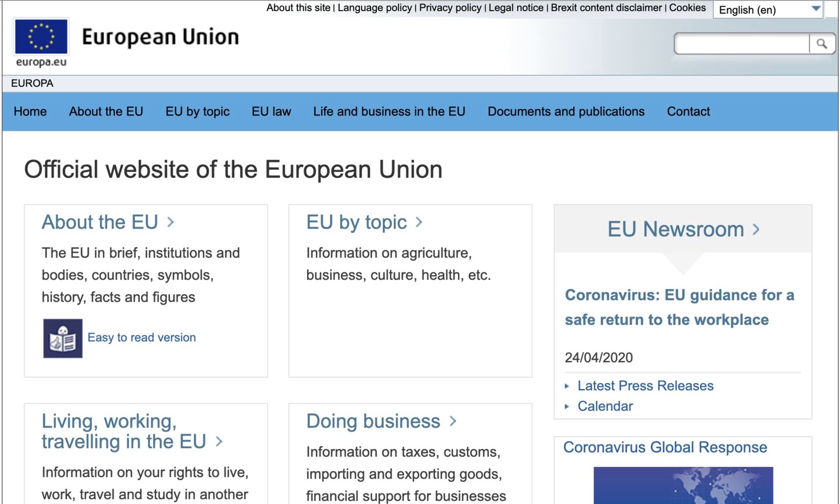Open the English (en) language dropdown
This screenshot has width=840, height=504.
coord(768,10)
